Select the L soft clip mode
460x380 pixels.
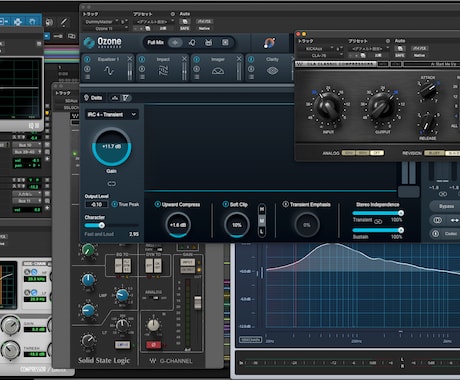pos(262,231)
